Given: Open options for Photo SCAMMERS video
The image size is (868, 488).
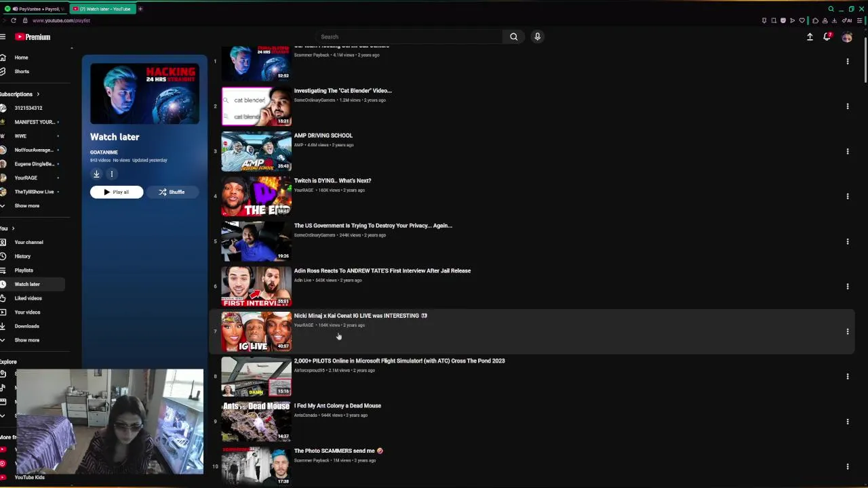Looking at the screenshot, I should (x=847, y=466).
